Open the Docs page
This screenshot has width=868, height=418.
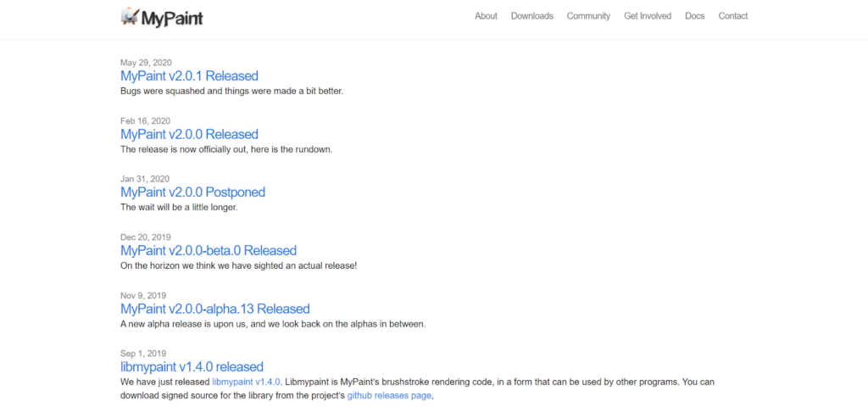click(694, 16)
